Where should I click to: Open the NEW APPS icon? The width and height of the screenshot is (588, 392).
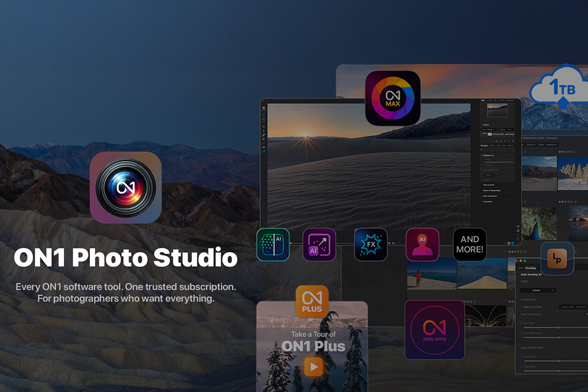(435, 330)
